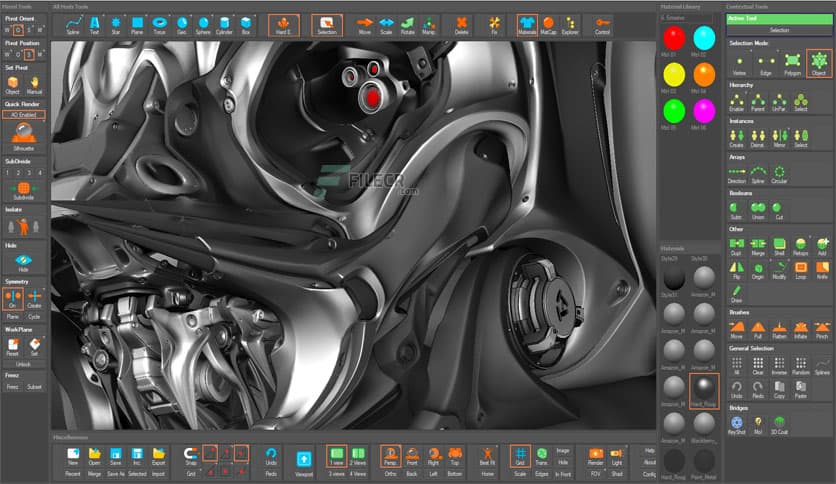Save the scene with Save icon

click(115, 456)
